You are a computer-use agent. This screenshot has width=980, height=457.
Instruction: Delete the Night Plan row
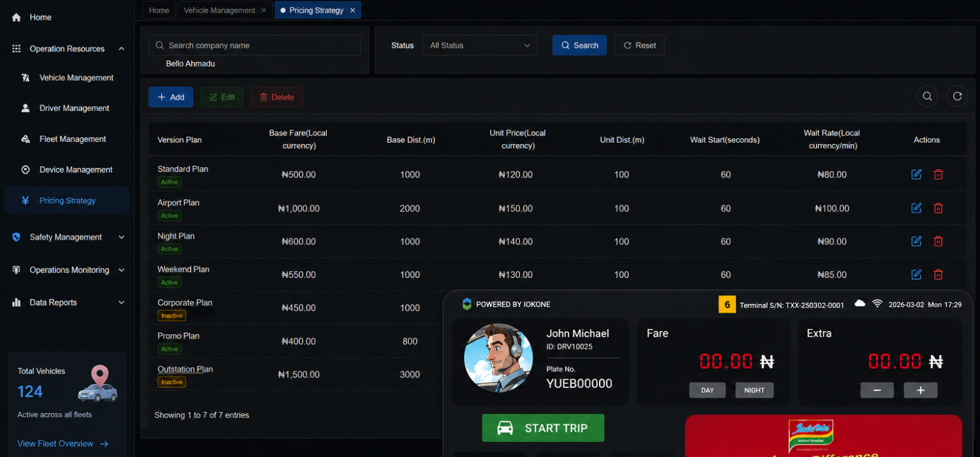pos(938,241)
